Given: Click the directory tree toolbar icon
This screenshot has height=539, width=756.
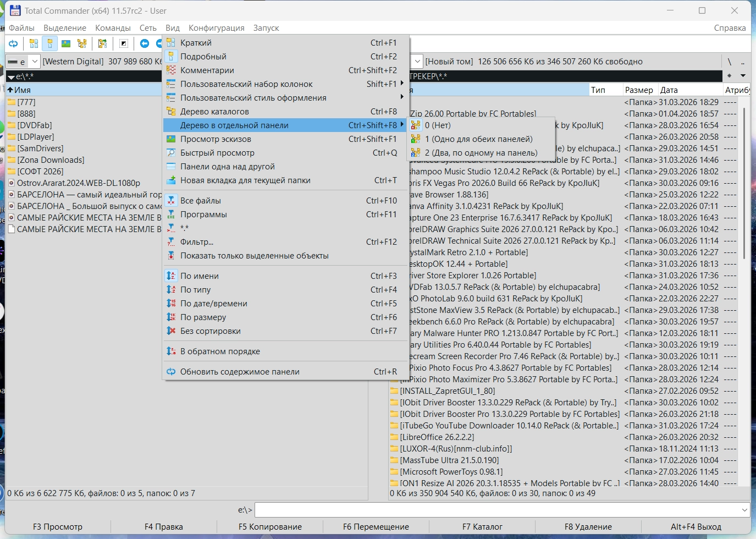Looking at the screenshot, I should tap(82, 43).
